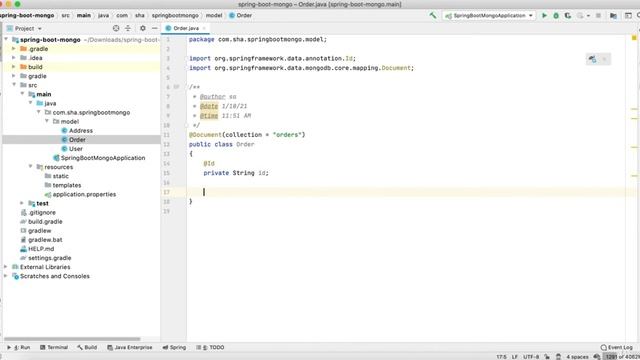Click the Build Project hammer icon
This screenshot has height=360, width=640.
[x=433, y=16]
